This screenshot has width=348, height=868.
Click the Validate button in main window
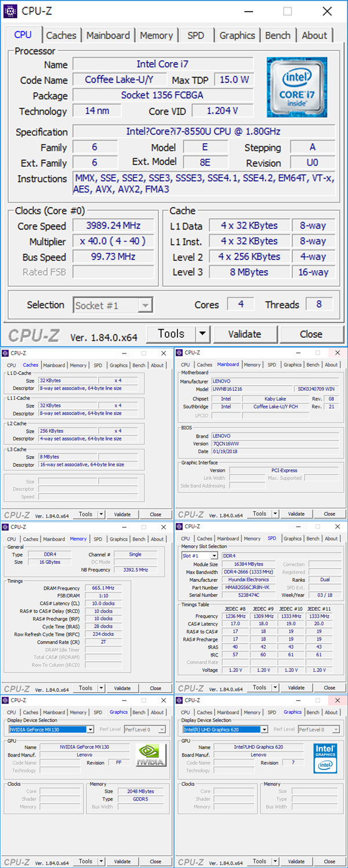click(x=245, y=334)
